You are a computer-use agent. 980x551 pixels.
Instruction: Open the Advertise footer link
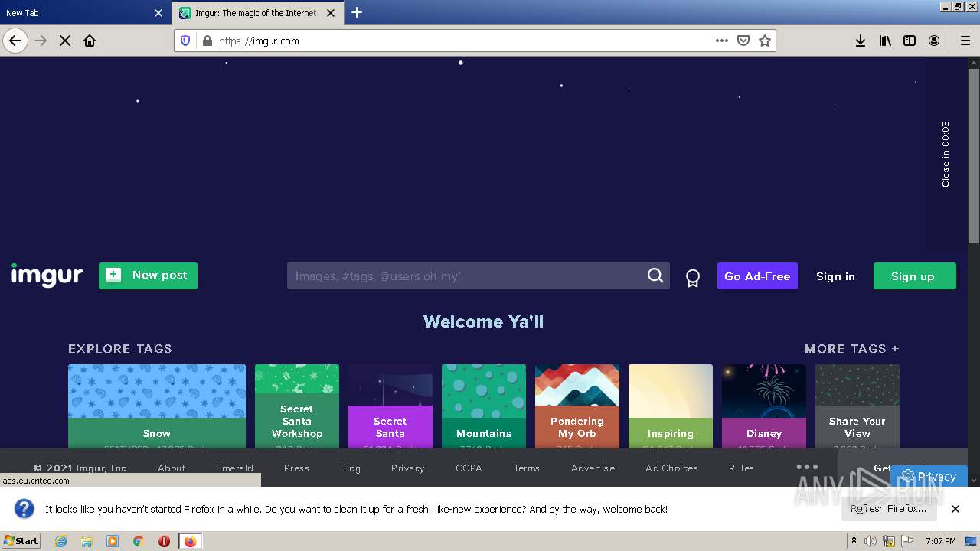click(x=593, y=468)
